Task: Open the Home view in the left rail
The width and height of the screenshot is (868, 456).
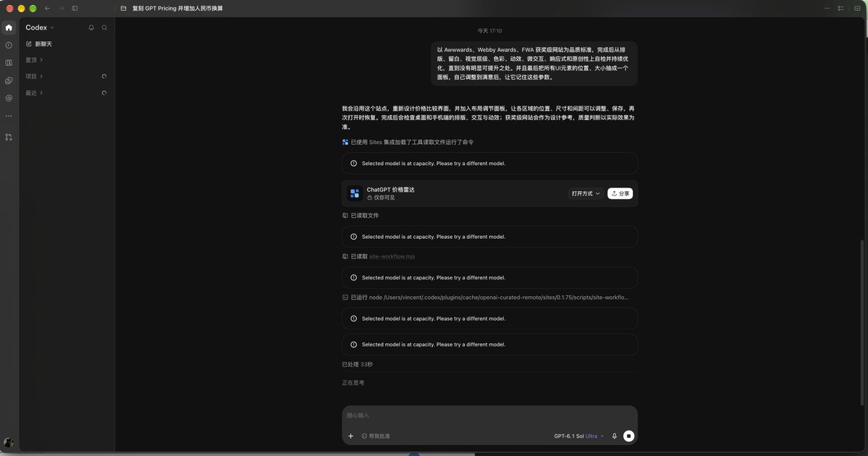Action: pyautogui.click(x=9, y=27)
